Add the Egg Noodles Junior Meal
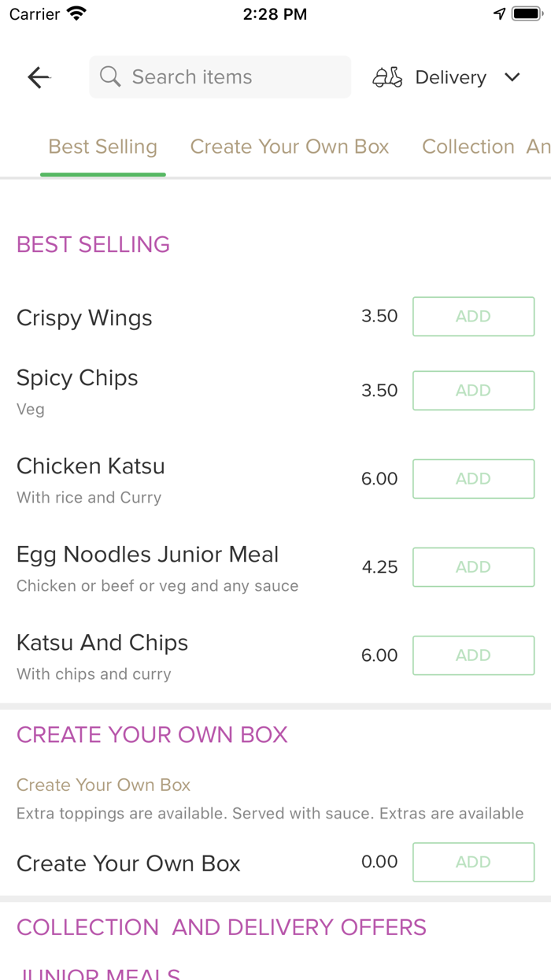The image size is (551, 980). (473, 566)
